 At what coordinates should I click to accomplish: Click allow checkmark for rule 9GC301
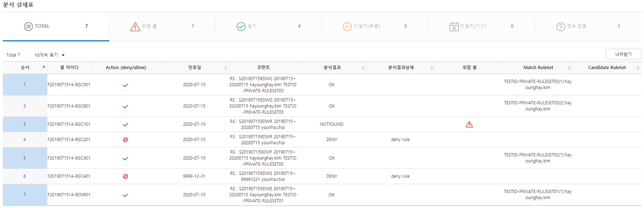[x=125, y=159]
